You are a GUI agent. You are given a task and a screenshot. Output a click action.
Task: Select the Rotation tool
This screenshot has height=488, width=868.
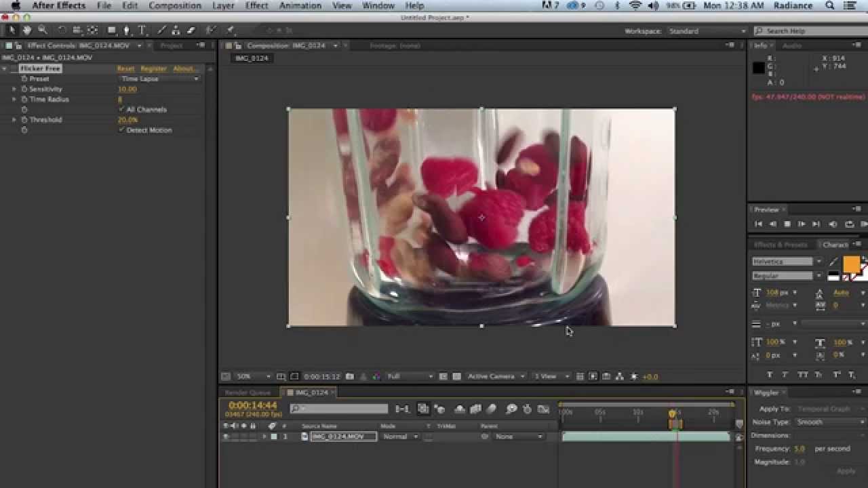(x=62, y=30)
